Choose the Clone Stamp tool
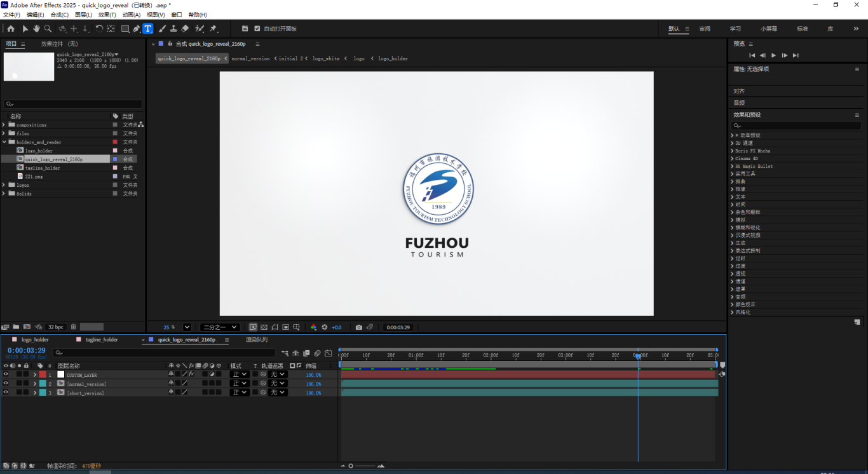Screen dimensions: 868x474 [173, 29]
